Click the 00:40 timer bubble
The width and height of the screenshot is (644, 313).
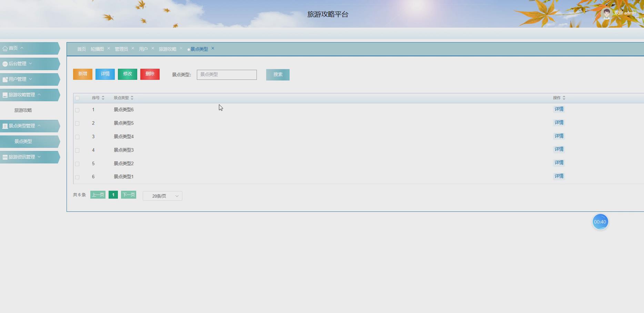(x=600, y=222)
